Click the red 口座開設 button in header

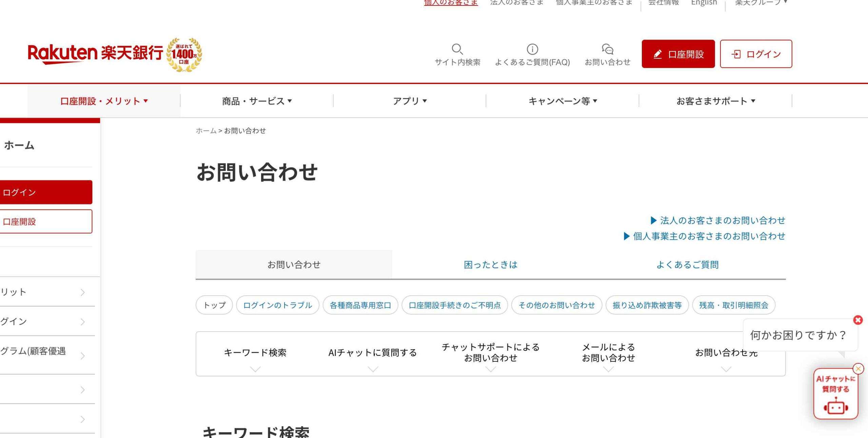point(678,54)
